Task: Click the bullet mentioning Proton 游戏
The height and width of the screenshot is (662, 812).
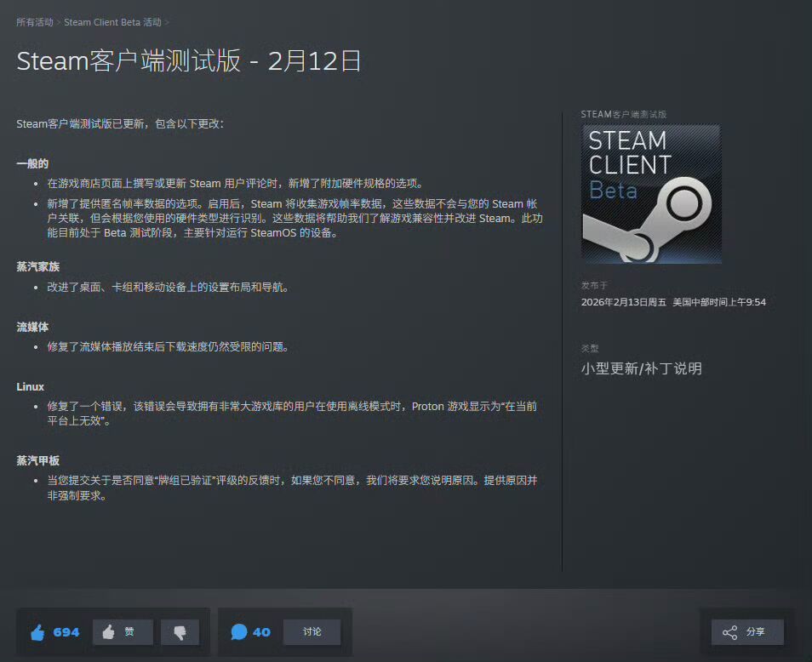Action: click(x=292, y=414)
